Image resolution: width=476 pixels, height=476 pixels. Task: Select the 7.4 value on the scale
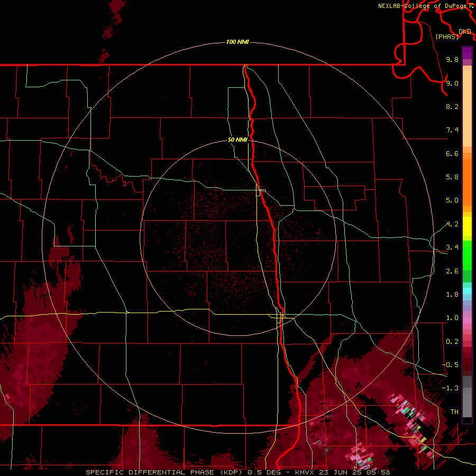click(x=452, y=130)
